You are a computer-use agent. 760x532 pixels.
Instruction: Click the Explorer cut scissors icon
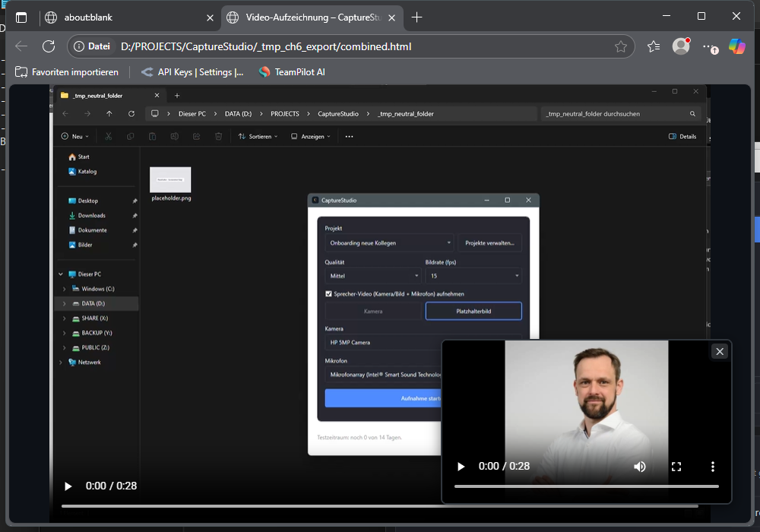pos(109,137)
